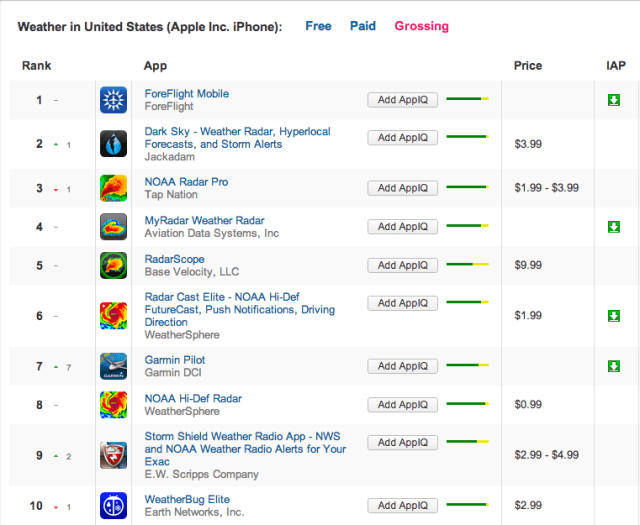Click the rating bar for NOAA Radar Pro
The height and width of the screenshot is (525, 640).
coord(466,187)
